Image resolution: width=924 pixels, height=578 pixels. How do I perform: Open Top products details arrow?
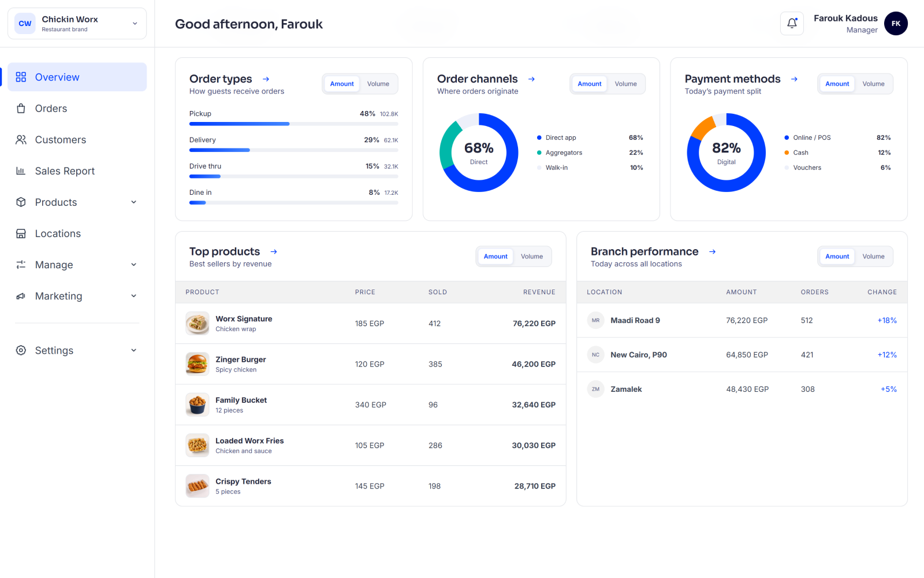[274, 252]
